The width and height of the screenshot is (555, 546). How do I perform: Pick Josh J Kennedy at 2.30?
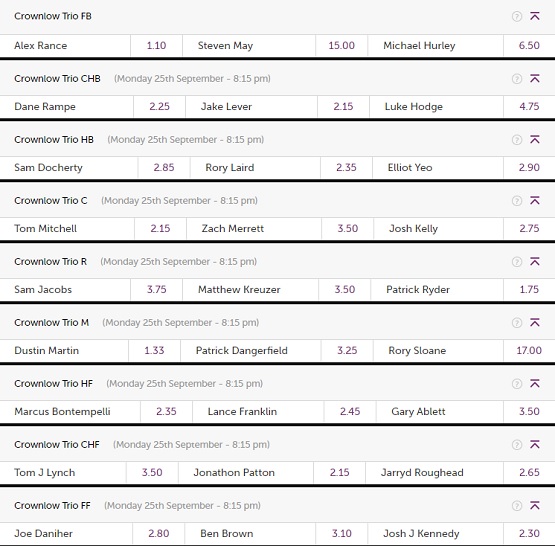tap(529, 534)
